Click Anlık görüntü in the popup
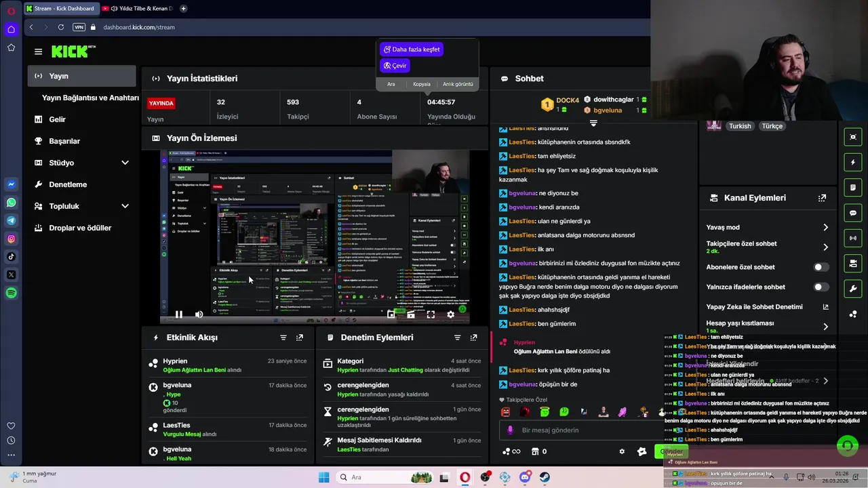The width and height of the screenshot is (868, 488). tap(458, 84)
